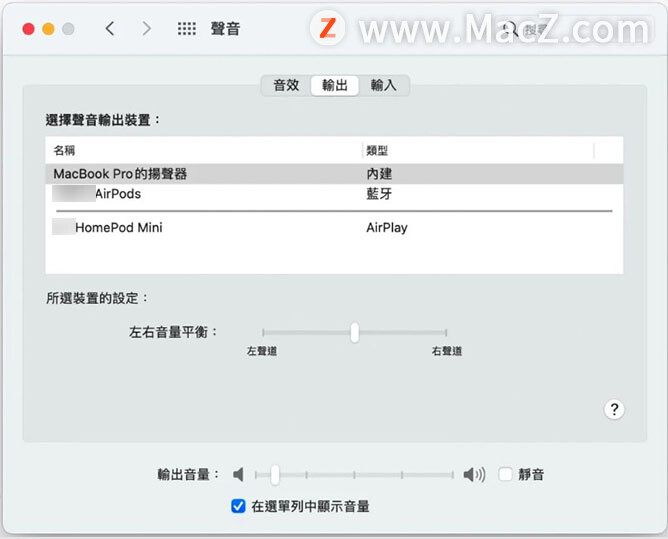Adjust the 左右音量平衡 balance slider
The image size is (668, 539).
click(354, 332)
